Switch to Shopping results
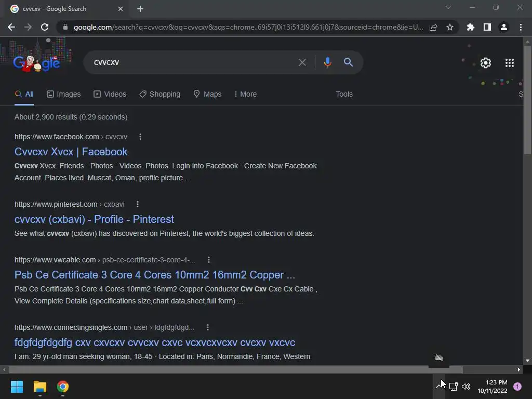The height and width of the screenshot is (399, 532). pos(160,94)
